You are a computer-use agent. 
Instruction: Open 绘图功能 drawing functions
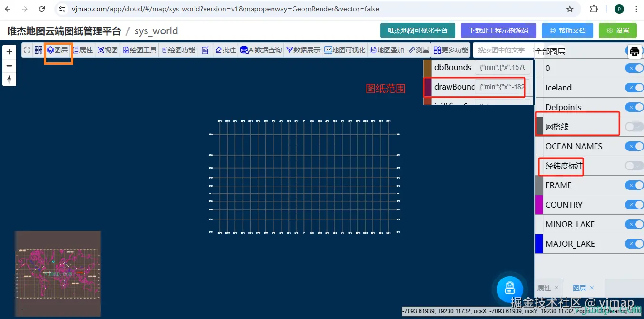click(x=178, y=50)
